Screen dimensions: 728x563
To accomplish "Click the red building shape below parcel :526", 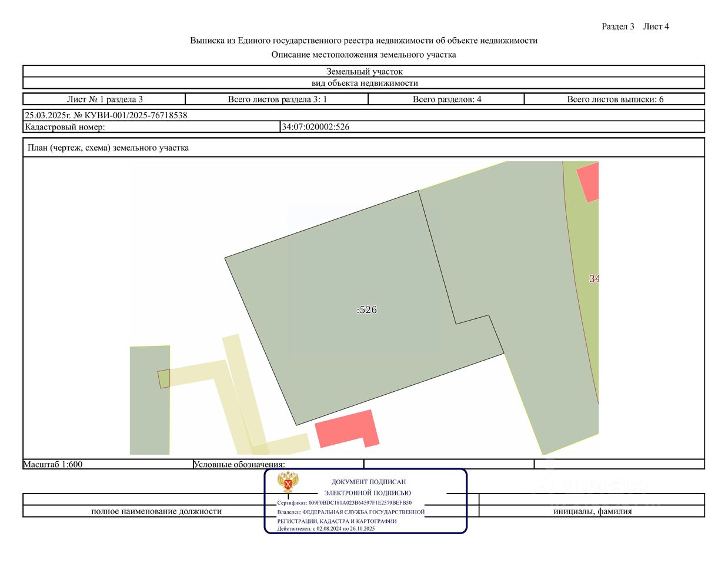I will coord(347,429).
